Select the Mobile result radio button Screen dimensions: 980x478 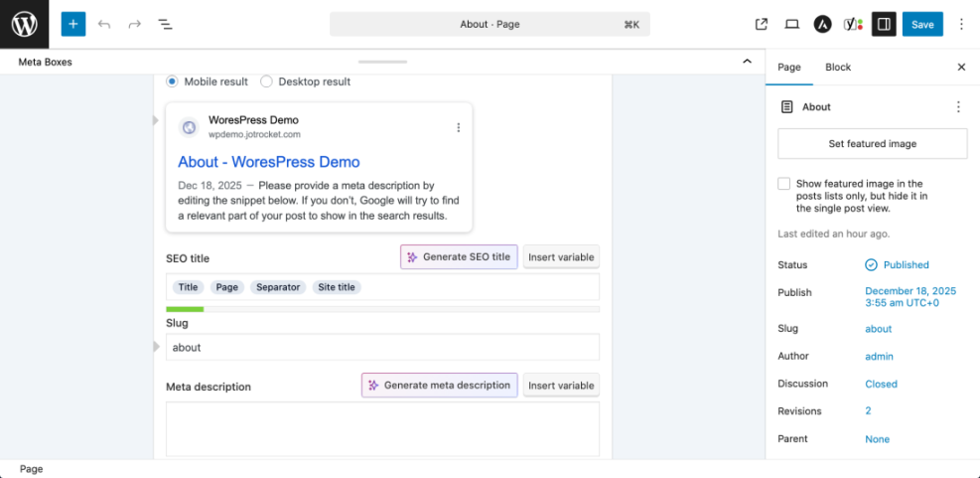click(x=172, y=81)
